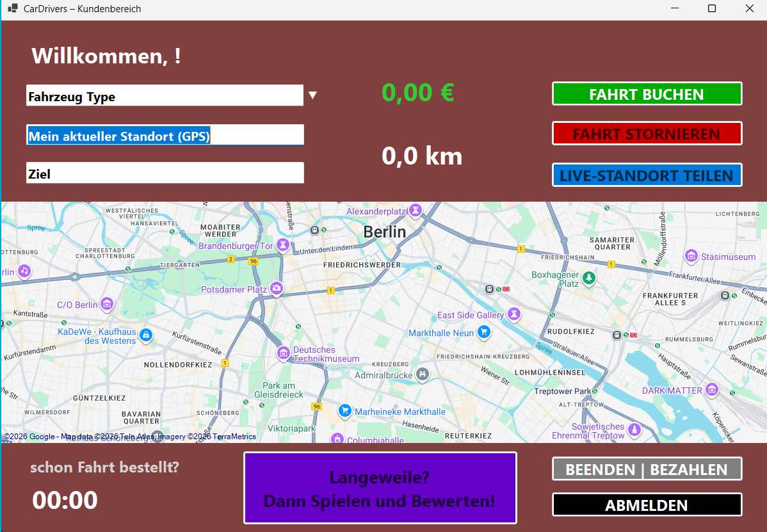
Task: Click the Columbiahalle pin on map
Action: [337, 438]
